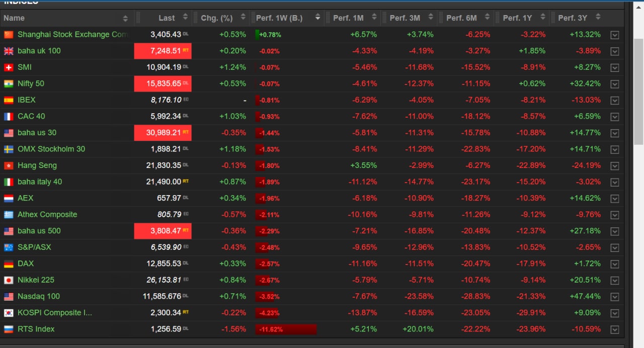Viewport: 644px width, 348px height.
Task: Sort by the Perf. 3M column header
Action: [x=410, y=18]
